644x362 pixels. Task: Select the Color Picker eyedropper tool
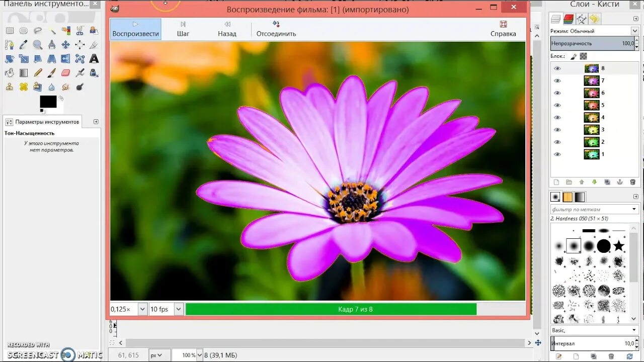(x=23, y=45)
